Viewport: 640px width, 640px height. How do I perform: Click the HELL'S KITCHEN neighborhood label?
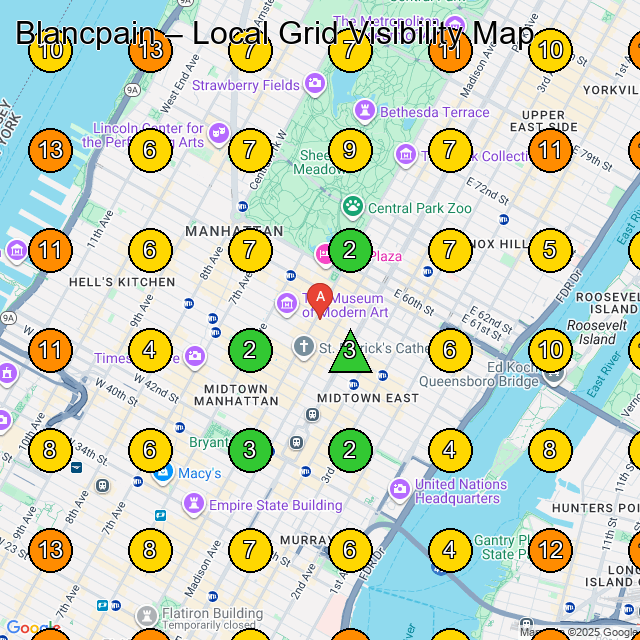(122, 282)
